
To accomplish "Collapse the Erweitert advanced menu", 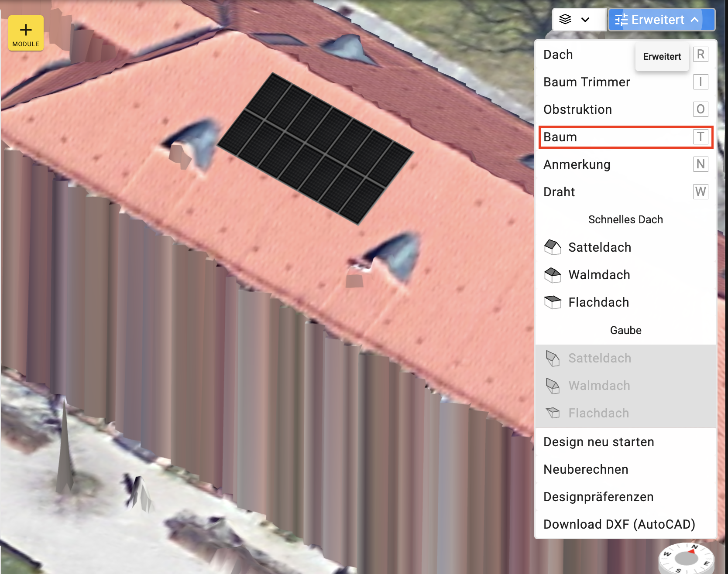I will (x=662, y=20).
